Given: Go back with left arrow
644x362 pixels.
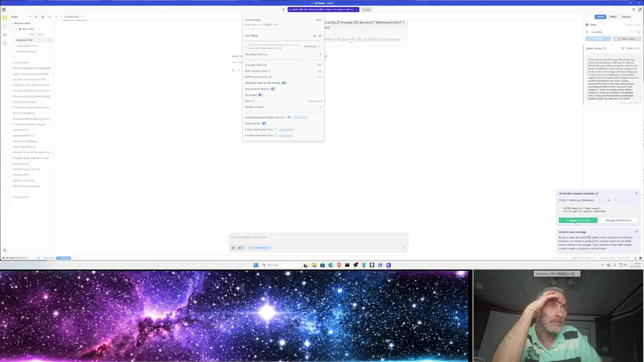Looking at the screenshot, I should coord(56,17).
